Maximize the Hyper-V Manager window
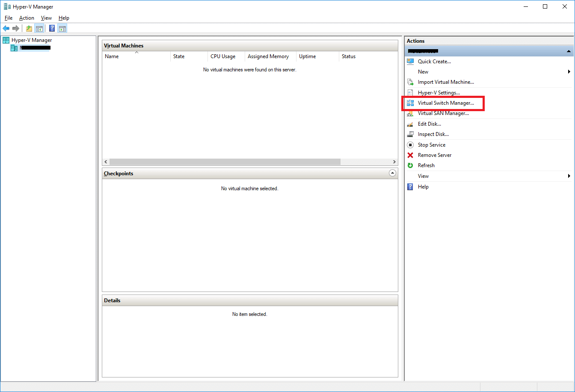 (545, 6)
